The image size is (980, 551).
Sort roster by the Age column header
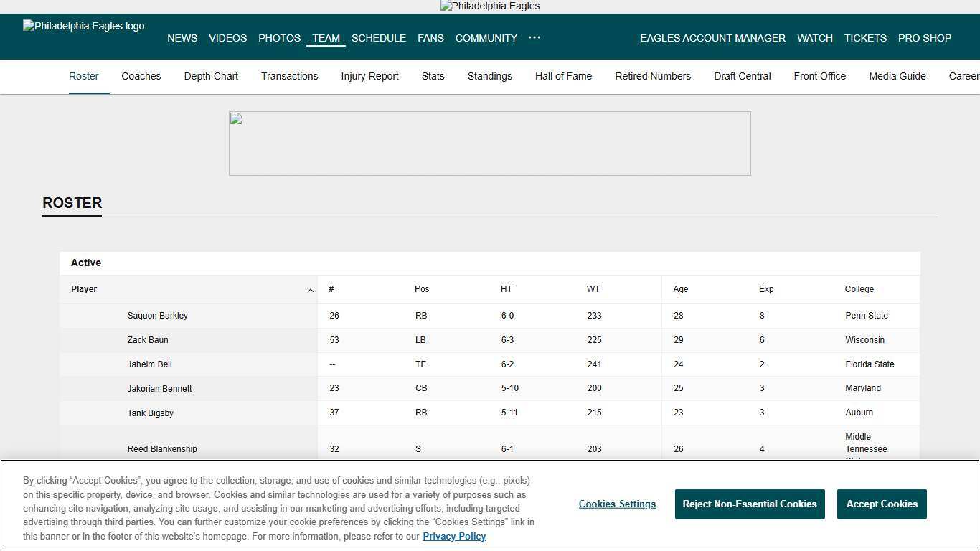[680, 289]
